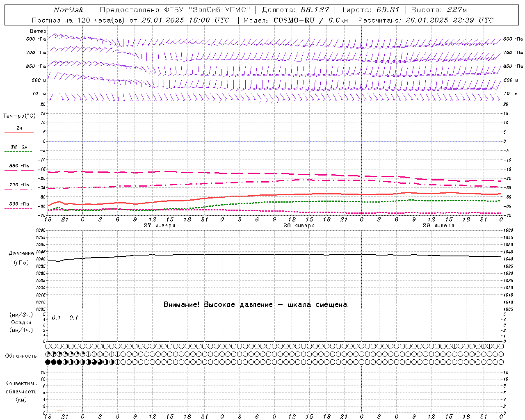525x420 pixels.
Task: Click the '(км)' unit under convective cloudiness
Action: pos(21,399)
